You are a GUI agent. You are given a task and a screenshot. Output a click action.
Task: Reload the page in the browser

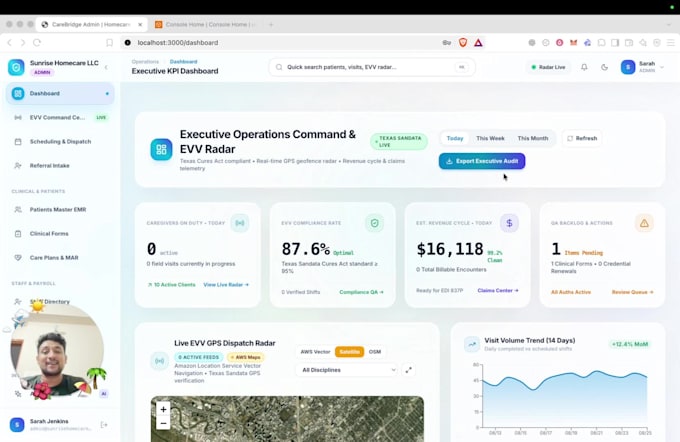click(x=37, y=43)
